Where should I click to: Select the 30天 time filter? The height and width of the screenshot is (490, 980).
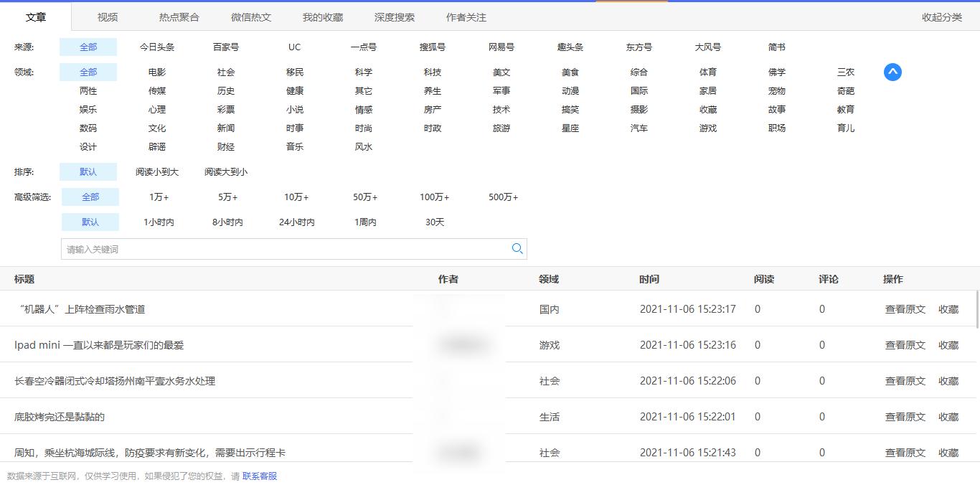click(x=434, y=222)
